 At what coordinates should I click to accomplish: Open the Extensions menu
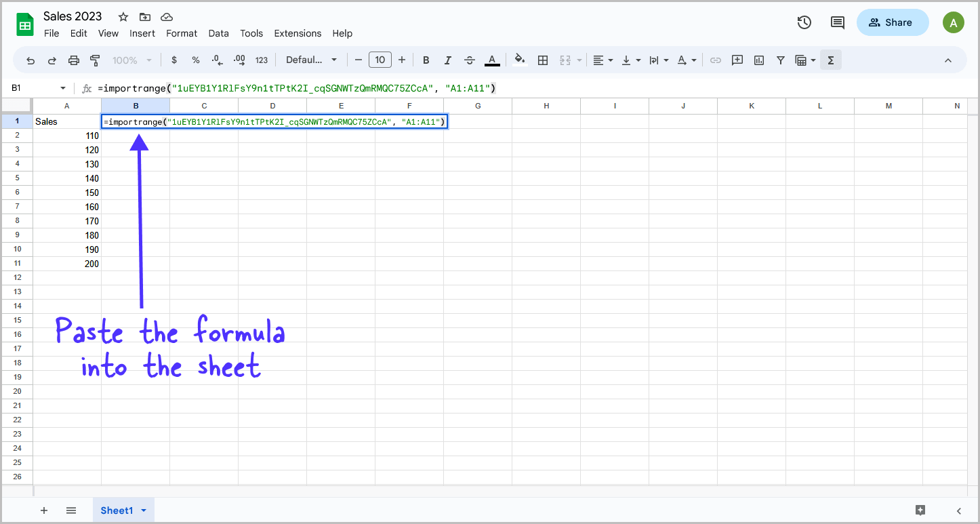click(298, 33)
